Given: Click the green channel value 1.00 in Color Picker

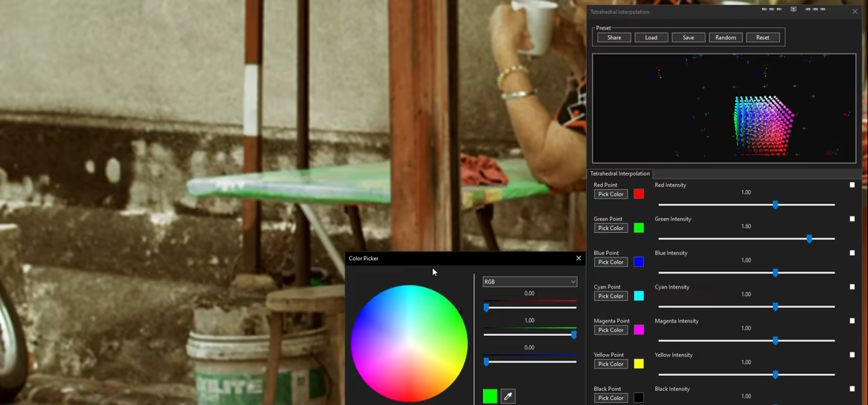Looking at the screenshot, I should (529, 320).
